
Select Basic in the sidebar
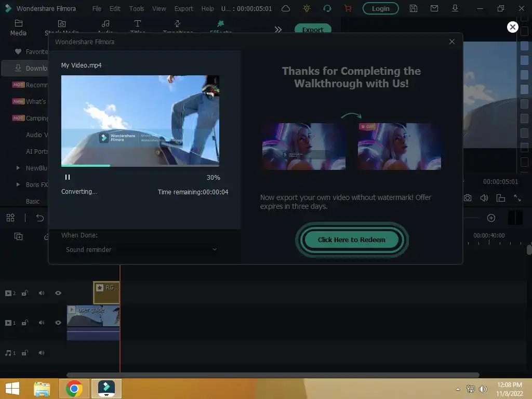[x=33, y=201]
